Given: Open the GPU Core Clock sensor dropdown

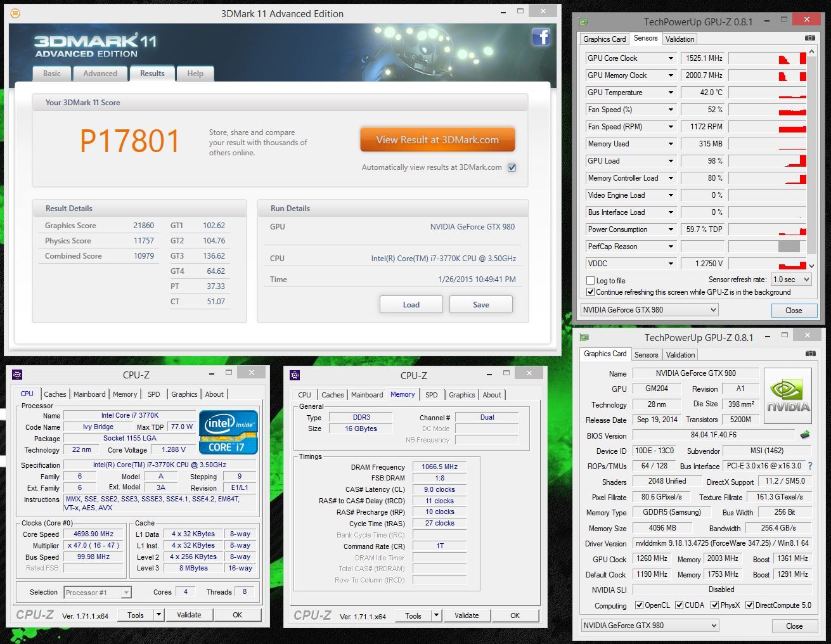Looking at the screenshot, I should click(x=671, y=58).
